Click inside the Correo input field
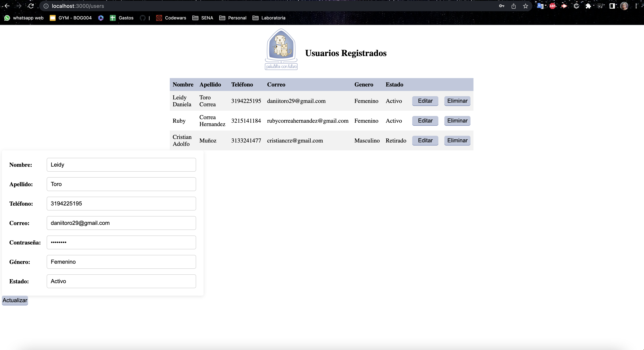Image resolution: width=644 pixels, height=350 pixels. point(121,223)
